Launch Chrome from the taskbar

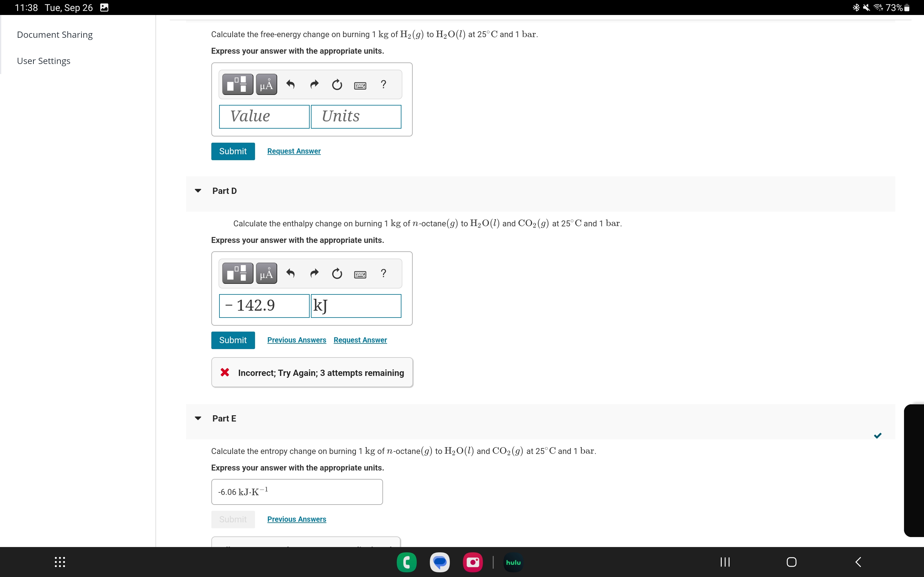[406, 562]
